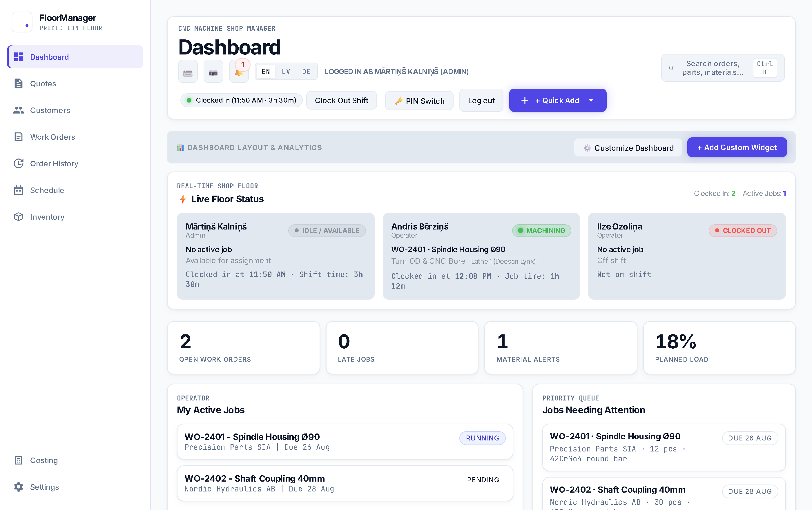Open Dashboard in sidebar menu
This screenshot has height=510, width=812.
click(x=75, y=57)
